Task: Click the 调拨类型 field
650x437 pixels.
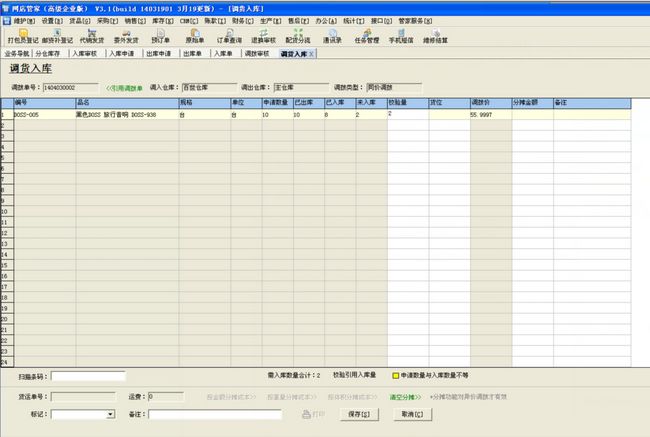Action: click(x=394, y=88)
